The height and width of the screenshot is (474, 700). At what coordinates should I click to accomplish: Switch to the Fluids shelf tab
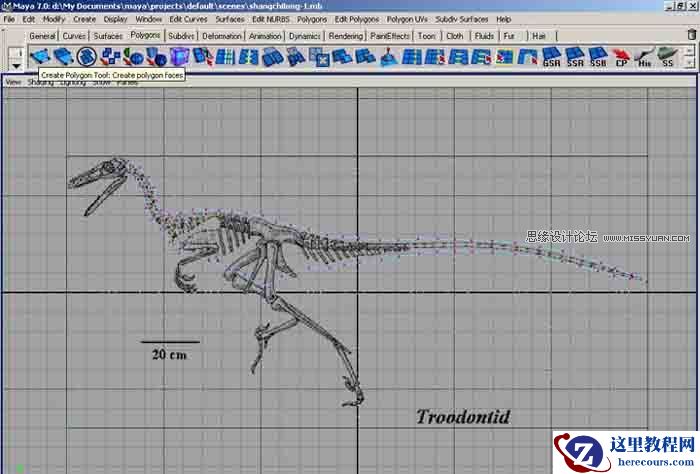[484, 36]
